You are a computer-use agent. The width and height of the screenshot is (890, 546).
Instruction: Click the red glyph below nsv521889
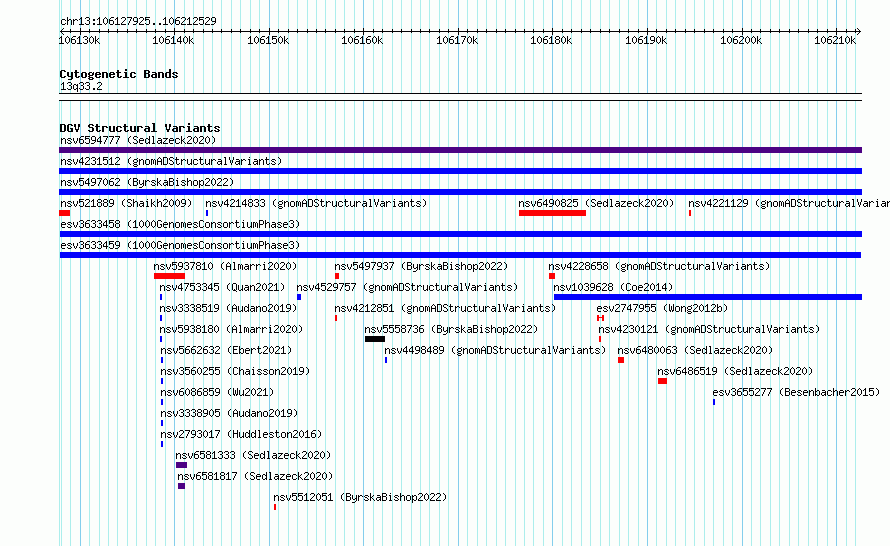click(x=65, y=213)
